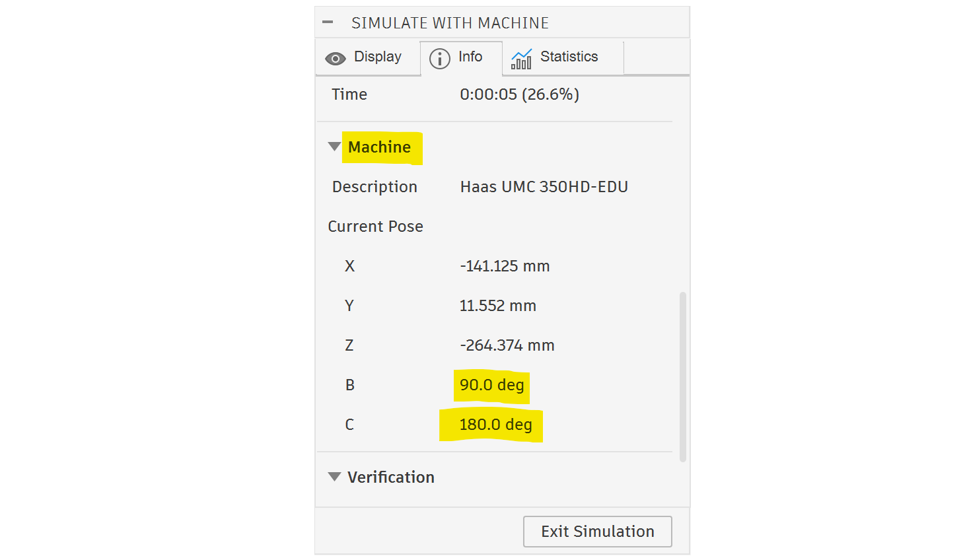Click the C value 180.0 deg
The height and width of the screenshot is (560, 963).
496,425
